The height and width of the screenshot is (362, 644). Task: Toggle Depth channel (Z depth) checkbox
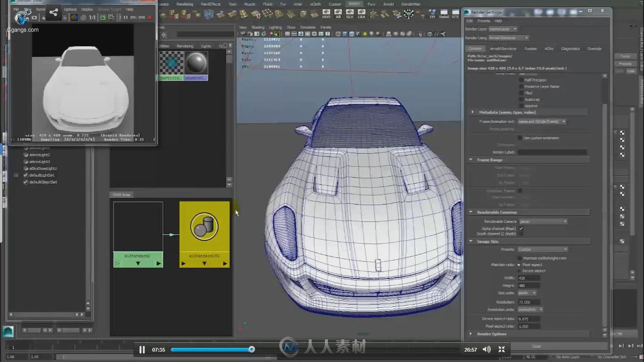521,234
